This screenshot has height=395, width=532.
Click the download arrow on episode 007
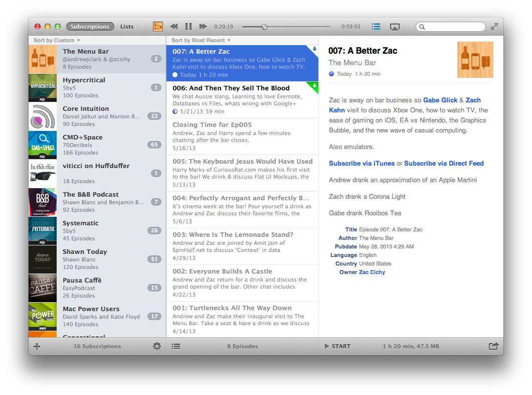click(314, 49)
